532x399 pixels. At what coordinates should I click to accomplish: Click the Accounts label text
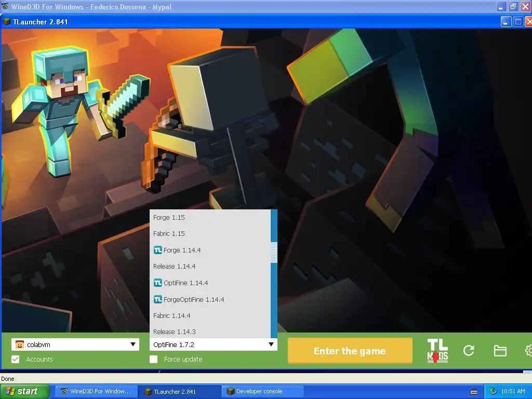point(39,359)
